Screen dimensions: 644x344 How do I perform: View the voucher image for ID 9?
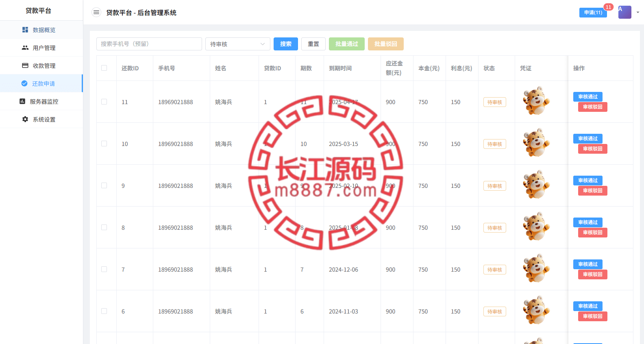pyautogui.click(x=536, y=185)
